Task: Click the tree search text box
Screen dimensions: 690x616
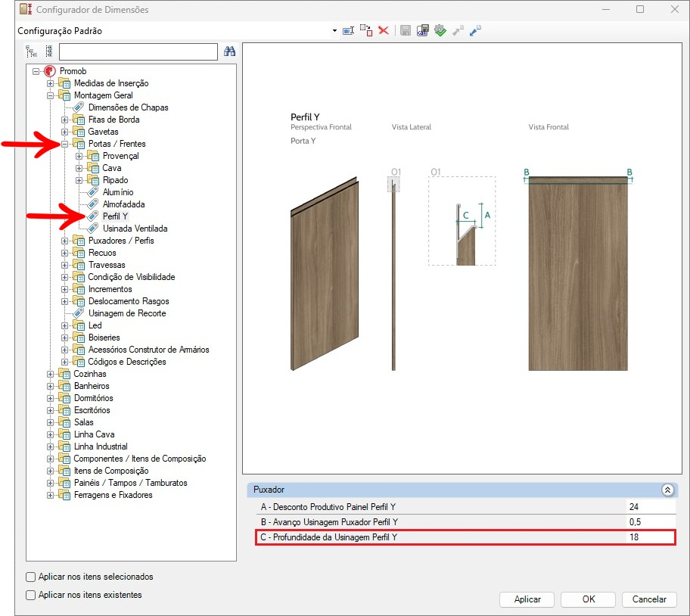Action: [138, 51]
